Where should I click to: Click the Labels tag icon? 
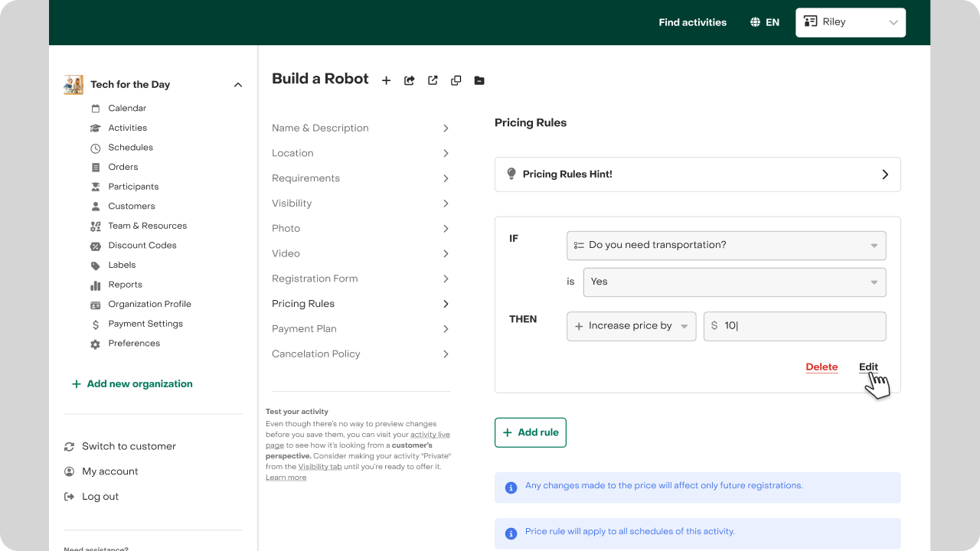click(x=96, y=266)
